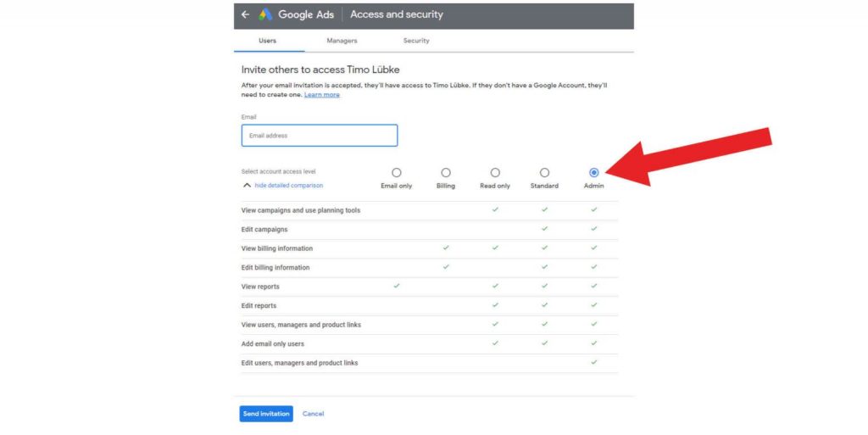This screenshot has height=435, width=868.
Task: Click Admin checkmark for Edit users, managers row
Action: [593, 362]
